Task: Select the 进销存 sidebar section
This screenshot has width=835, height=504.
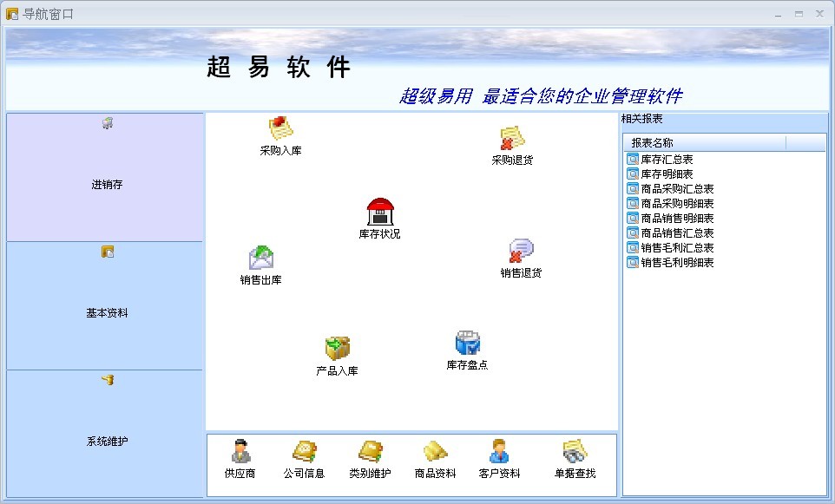Action: (105, 177)
